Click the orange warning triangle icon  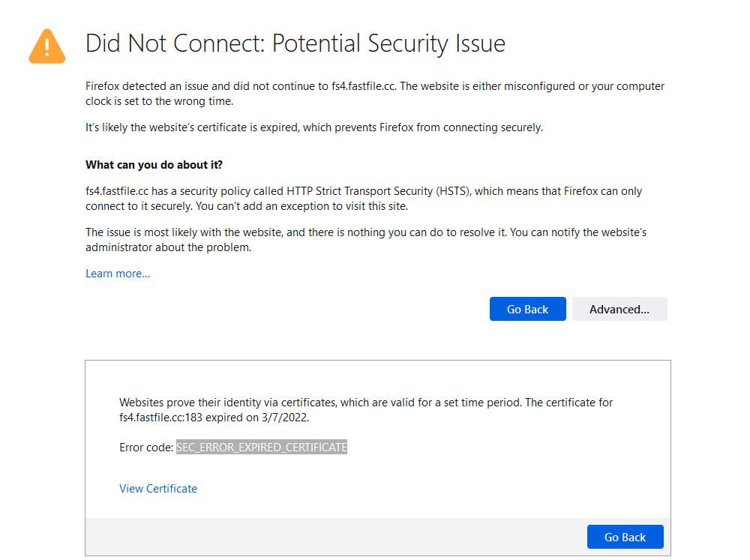pos(46,46)
